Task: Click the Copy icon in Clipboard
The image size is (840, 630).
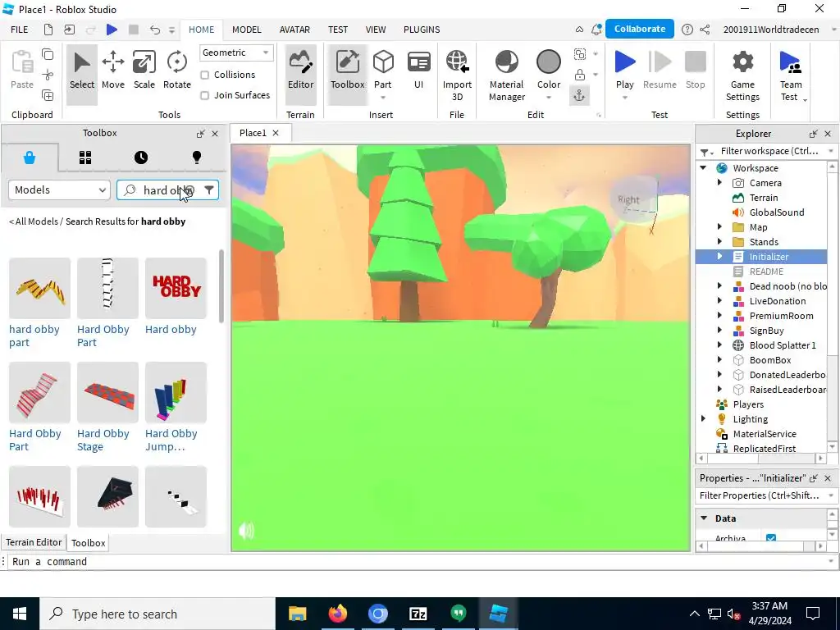Action: (48, 54)
